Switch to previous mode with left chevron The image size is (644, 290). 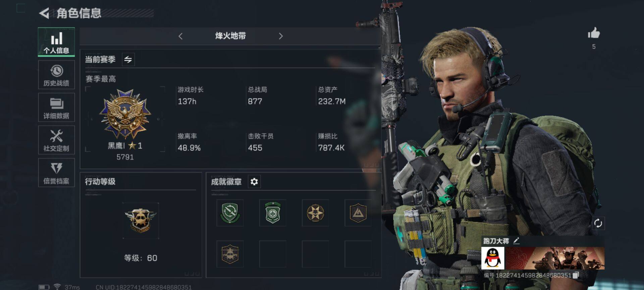click(180, 36)
